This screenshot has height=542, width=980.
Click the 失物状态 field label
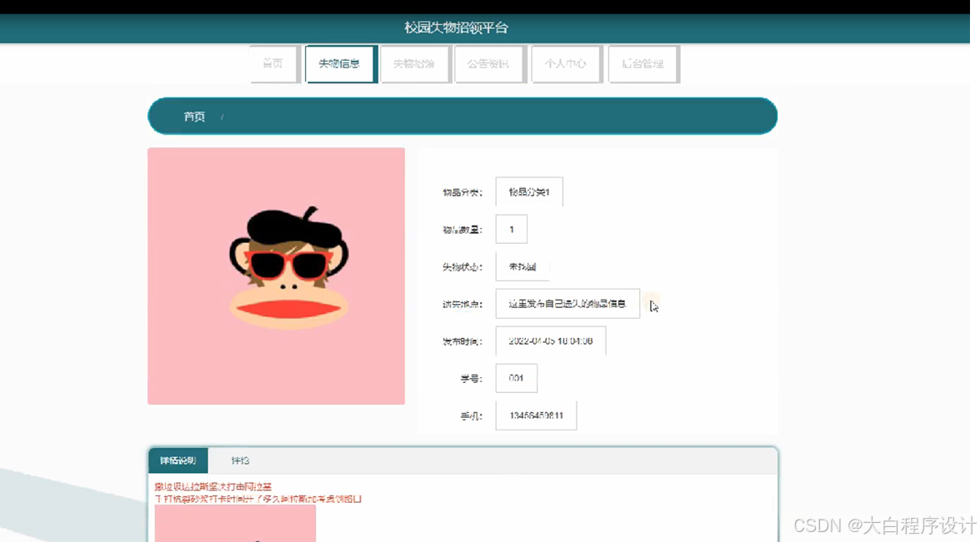(462, 267)
